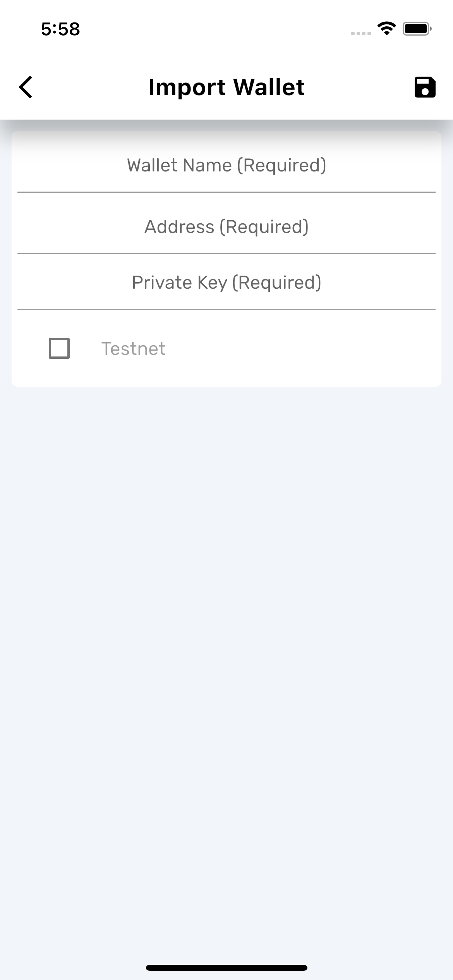Tap the Wi-Fi status icon
This screenshot has height=980, width=453.
(x=386, y=28)
